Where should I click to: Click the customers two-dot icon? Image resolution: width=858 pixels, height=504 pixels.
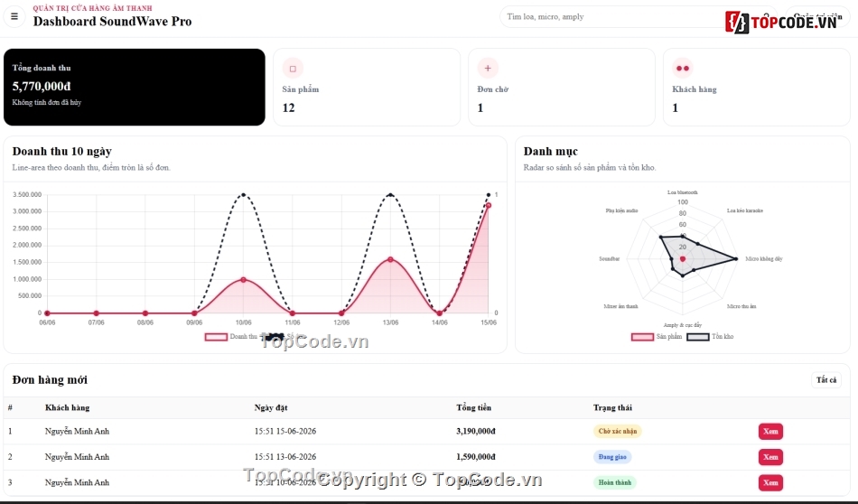coord(683,69)
